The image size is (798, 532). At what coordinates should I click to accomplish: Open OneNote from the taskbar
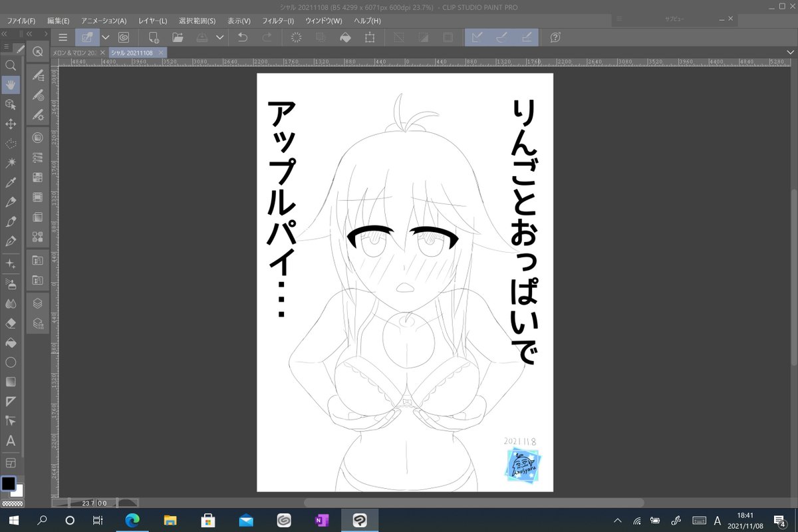pos(323,521)
